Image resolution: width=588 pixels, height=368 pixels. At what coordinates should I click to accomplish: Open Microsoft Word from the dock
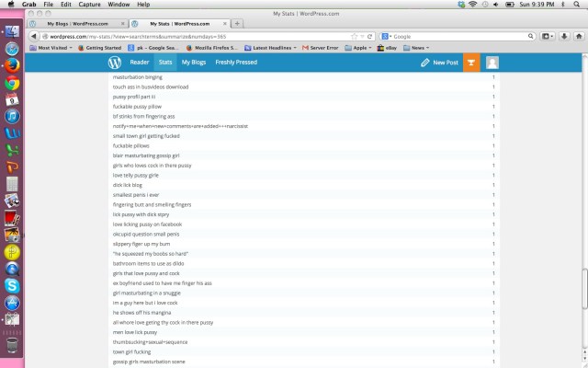click(12, 133)
